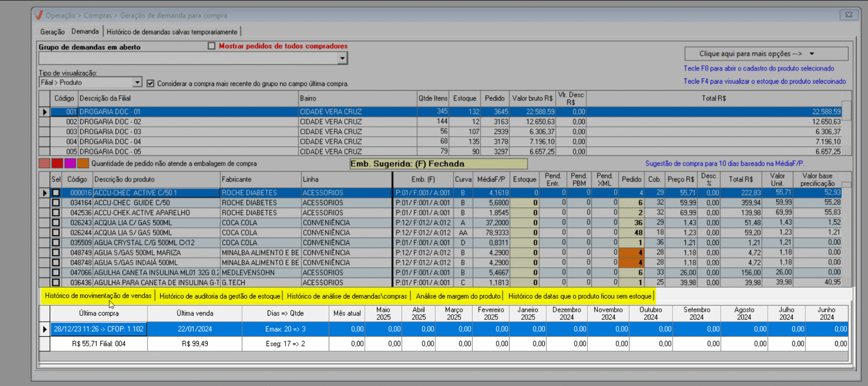868x386 pixels.
Task: Click 'R$ 99,49' last sale value
Action: (195, 344)
